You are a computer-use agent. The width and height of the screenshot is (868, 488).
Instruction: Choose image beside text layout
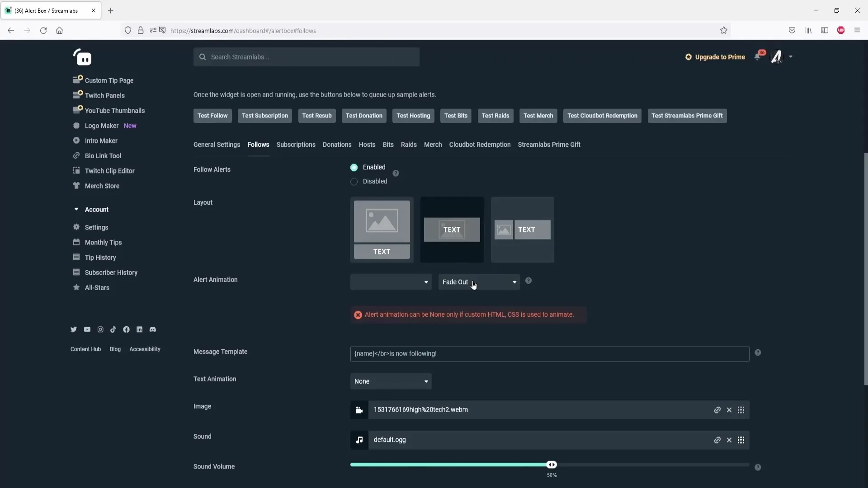point(523,230)
